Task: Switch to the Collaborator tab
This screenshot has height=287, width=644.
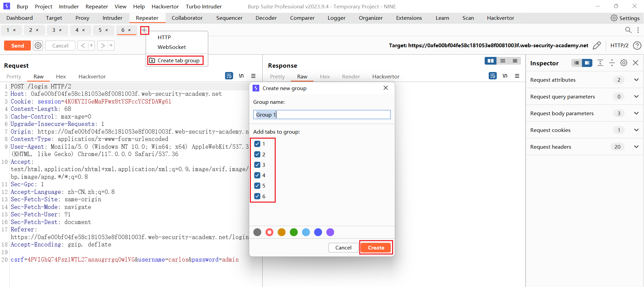Action: [187, 18]
